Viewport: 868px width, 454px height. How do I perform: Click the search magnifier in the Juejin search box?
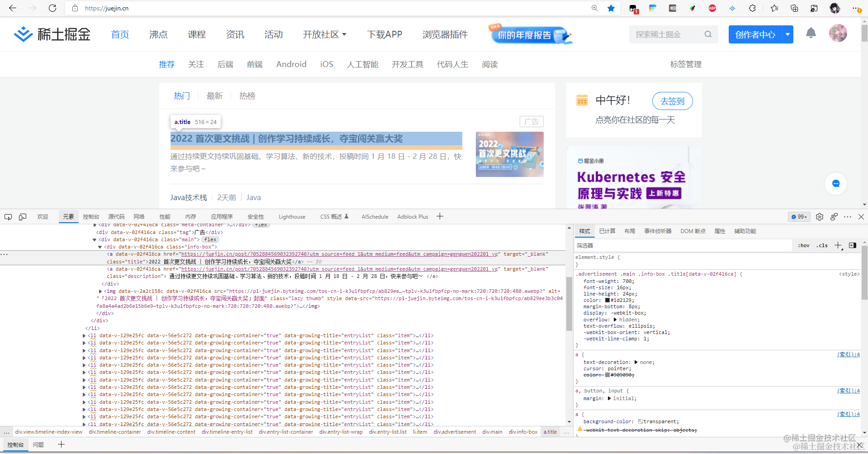click(x=708, y=34)
